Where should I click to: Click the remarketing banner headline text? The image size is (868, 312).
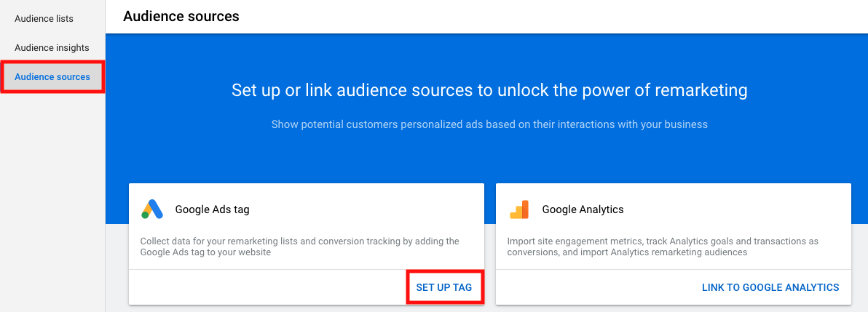(489, 90)
